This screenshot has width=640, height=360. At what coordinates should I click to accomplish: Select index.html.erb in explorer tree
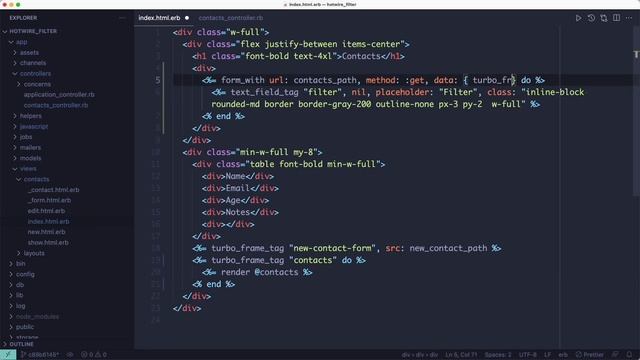[48, 222]
